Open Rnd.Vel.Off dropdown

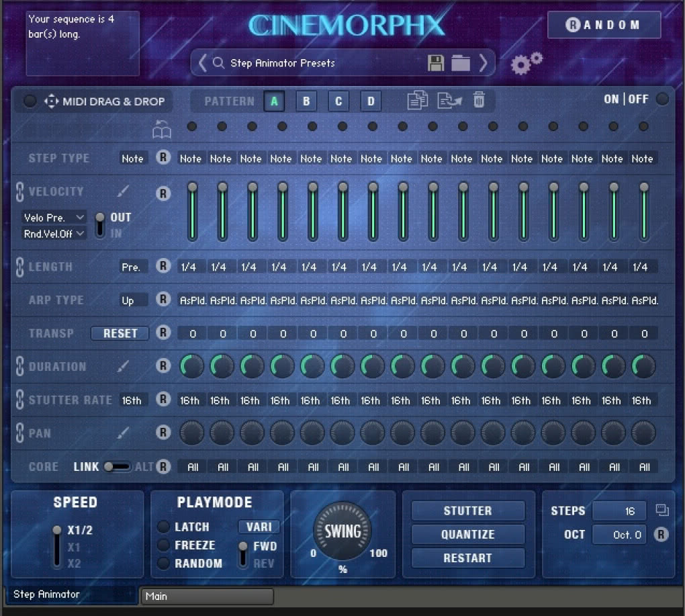pyautogui.click(x=54, y=234)
